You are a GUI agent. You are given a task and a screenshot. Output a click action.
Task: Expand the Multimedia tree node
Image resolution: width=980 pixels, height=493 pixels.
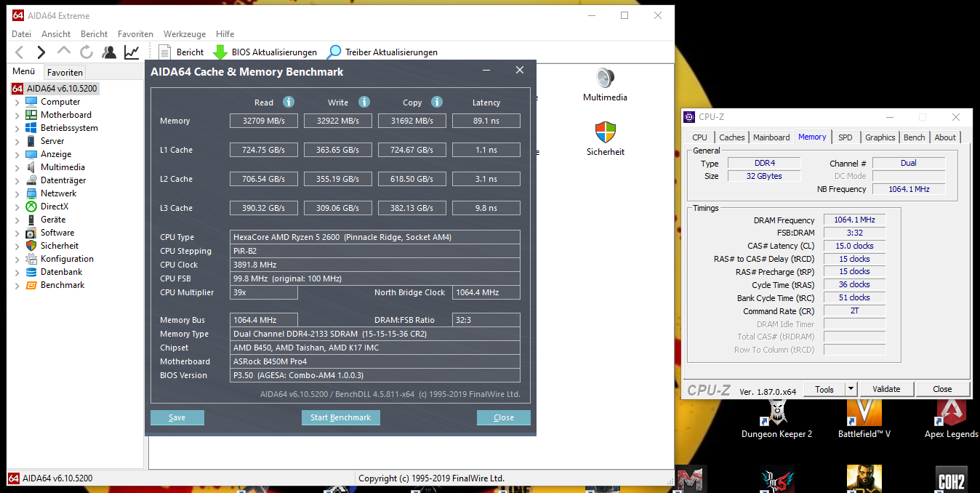[x=17, y=167]
